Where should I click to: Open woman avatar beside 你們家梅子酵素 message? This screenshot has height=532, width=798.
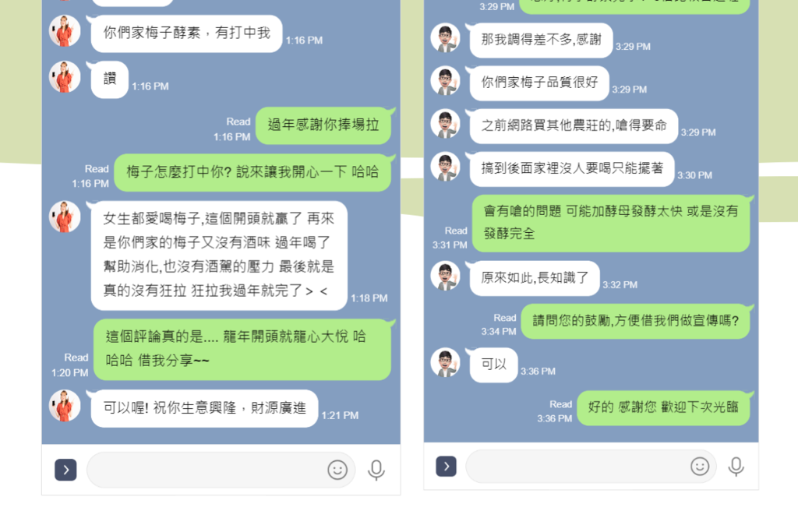[x=65, y=31]
